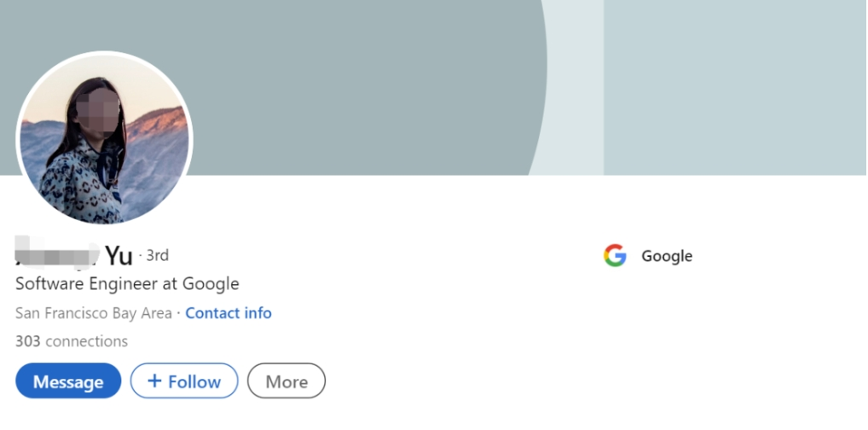Click the word Google in the headline

[208, 284]
